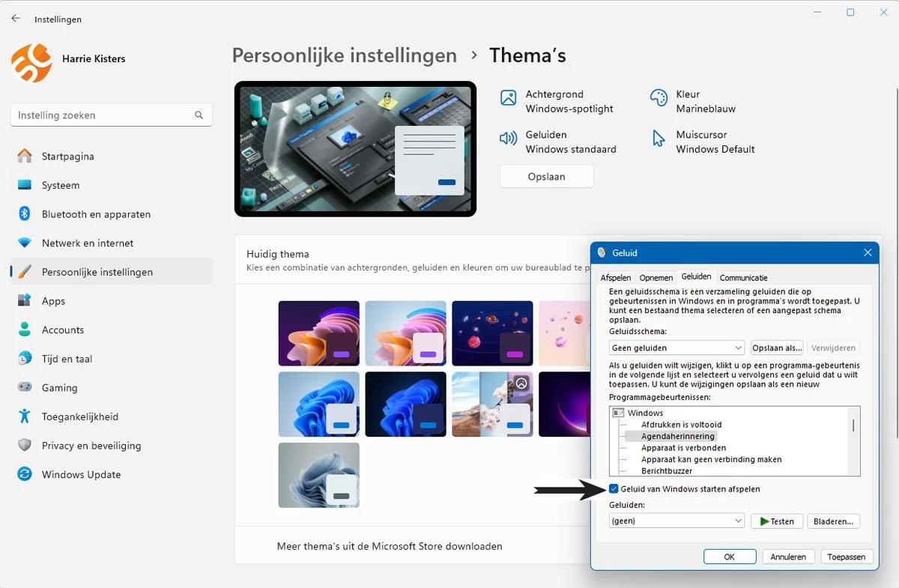Click the green play icon on Testen
Image resolution: width=899 pixels, height=588 pixels.
(764, 521)
